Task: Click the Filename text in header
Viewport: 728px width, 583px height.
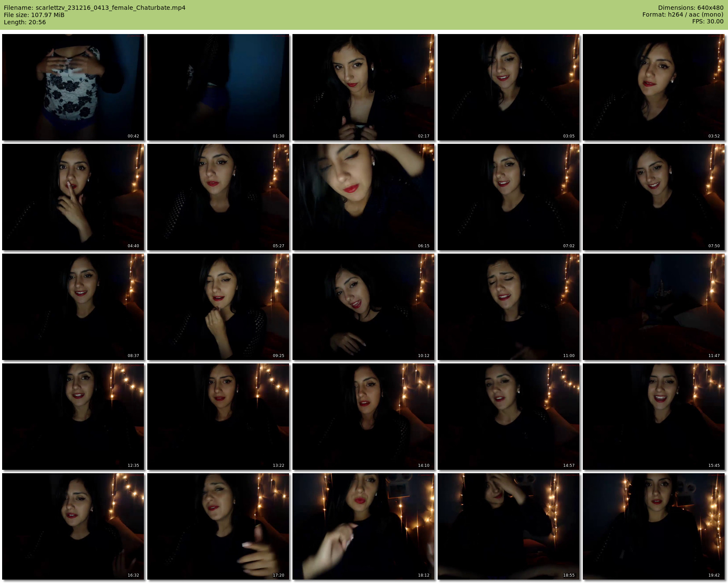Action: (95, 8)
